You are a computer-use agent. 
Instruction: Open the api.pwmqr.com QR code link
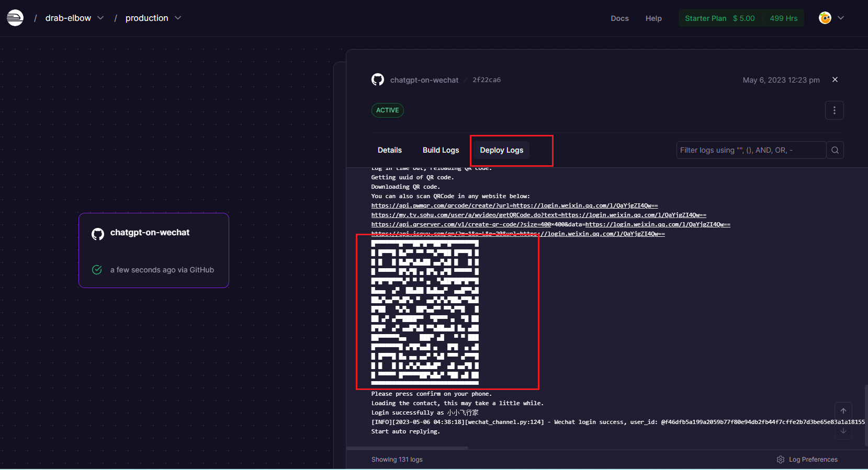pos(515,205)
